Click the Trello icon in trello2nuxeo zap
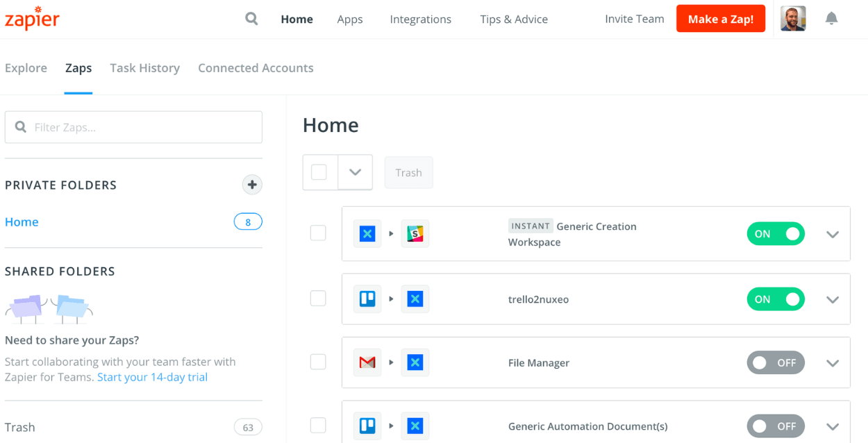Image resolution: width=868 pixels, height=443 pixels. tap(367, 299)
